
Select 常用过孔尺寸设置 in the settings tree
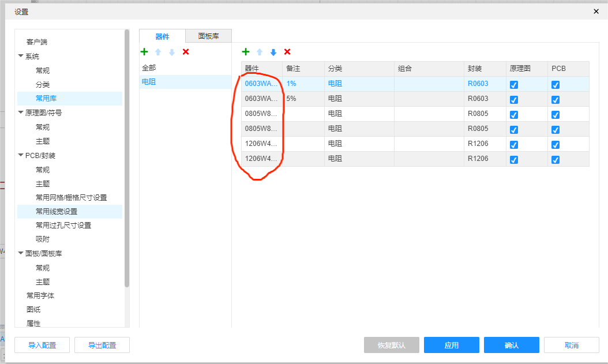(63, 226)
